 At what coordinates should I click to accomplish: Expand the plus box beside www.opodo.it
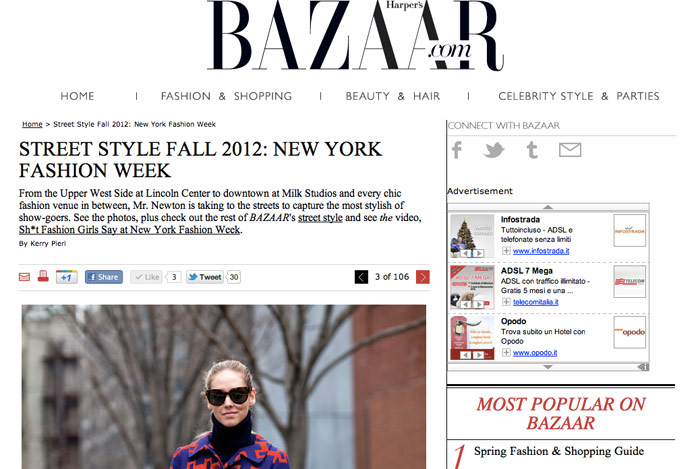[506, 353]
